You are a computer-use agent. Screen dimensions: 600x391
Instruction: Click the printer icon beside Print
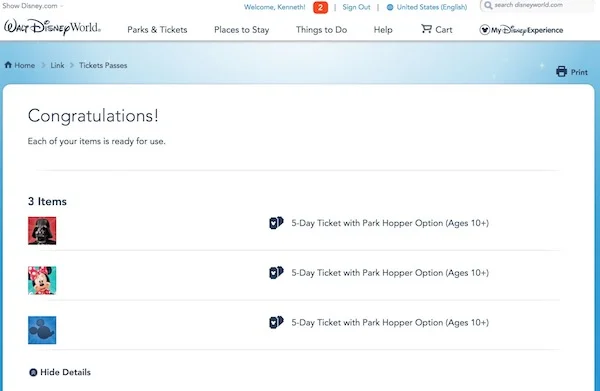click(x=561, y=72)
